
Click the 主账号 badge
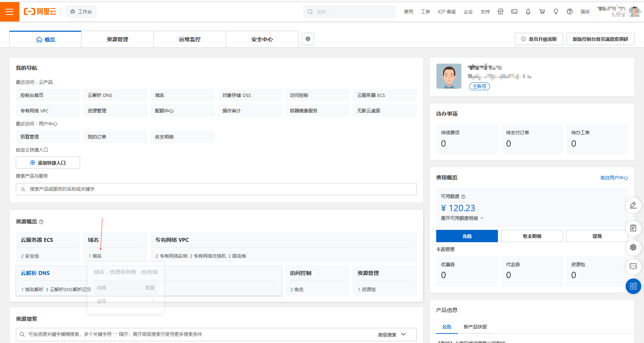coord(479,86)
